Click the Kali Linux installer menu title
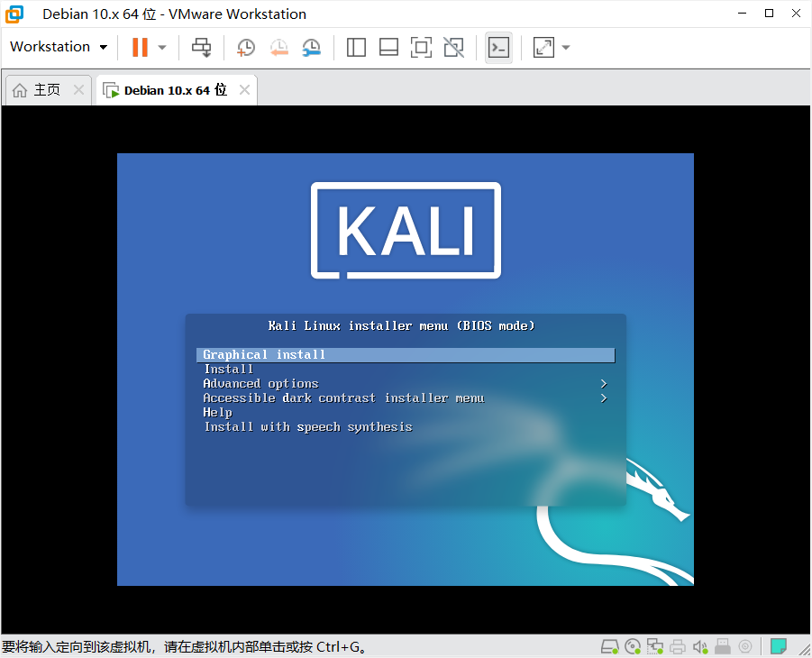The height and width of the screenshot is (658, 812). (401, 326)
